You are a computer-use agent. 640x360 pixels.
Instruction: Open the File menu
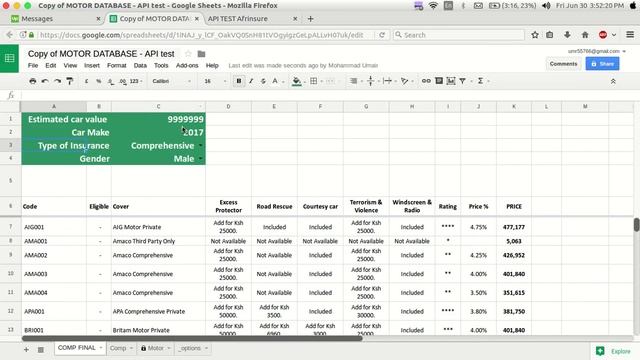pyautogui.click(x=33, y=65)
